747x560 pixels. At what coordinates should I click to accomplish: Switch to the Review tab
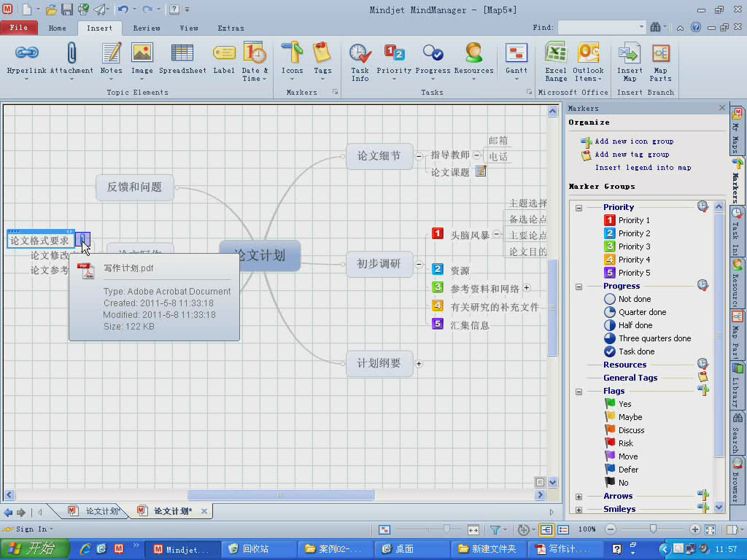coord(146,28)
